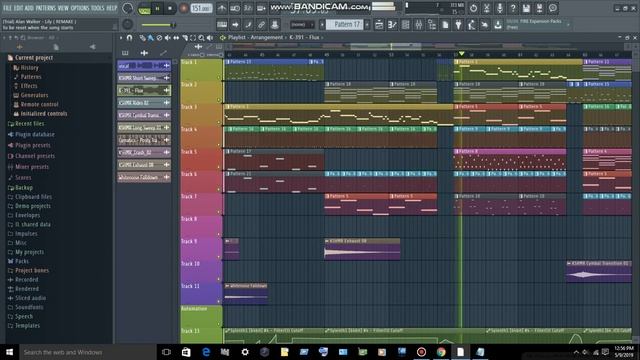Screen dimensions: 640x360
Task: Click the master pitch knob
Action: coord(127,24)
